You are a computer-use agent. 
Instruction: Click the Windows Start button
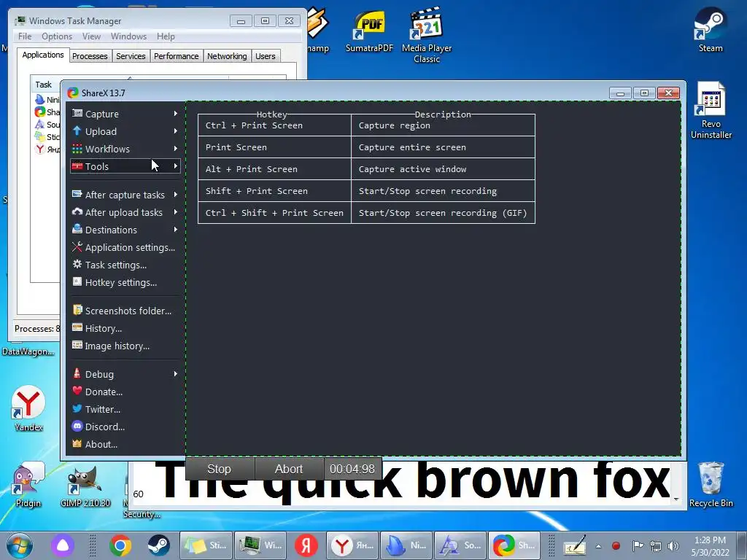pyautogui.click(x=20, y=545)
